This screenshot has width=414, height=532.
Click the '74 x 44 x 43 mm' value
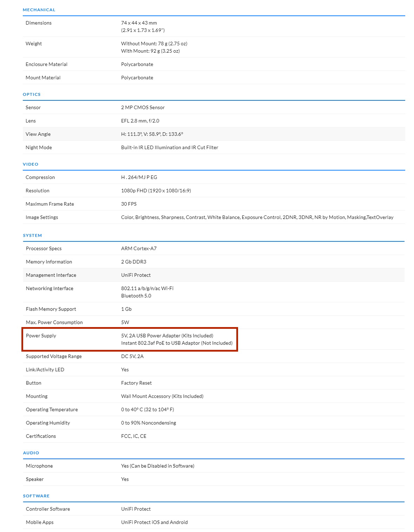(x=139, y=23)
